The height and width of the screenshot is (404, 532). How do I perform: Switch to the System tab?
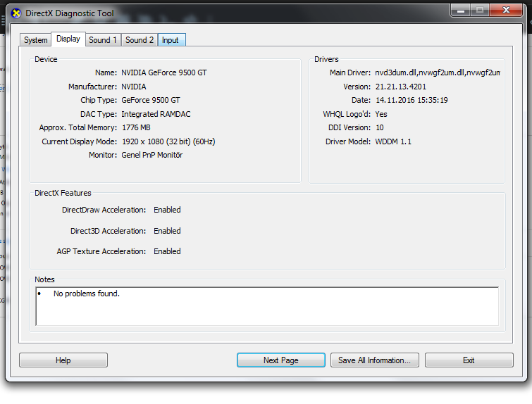point(36,40)
